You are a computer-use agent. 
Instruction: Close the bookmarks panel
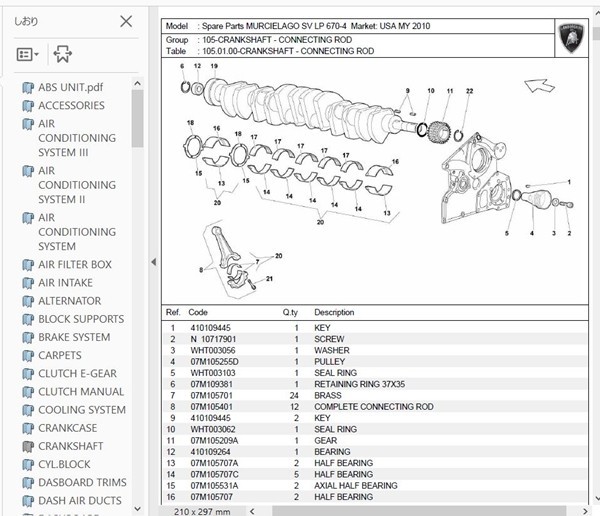126,21
